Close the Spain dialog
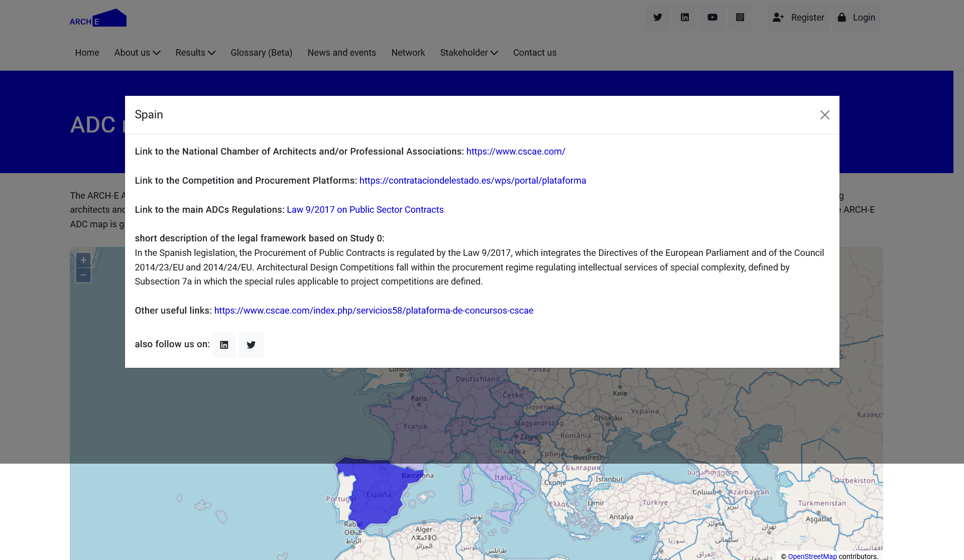964x560 pixels. tap(824, 115)
